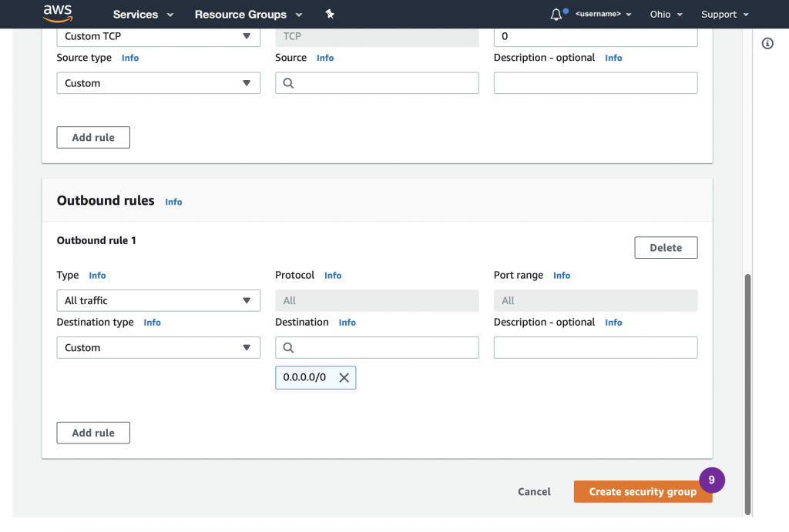Click search icon in Destination field

coord(289,348)
